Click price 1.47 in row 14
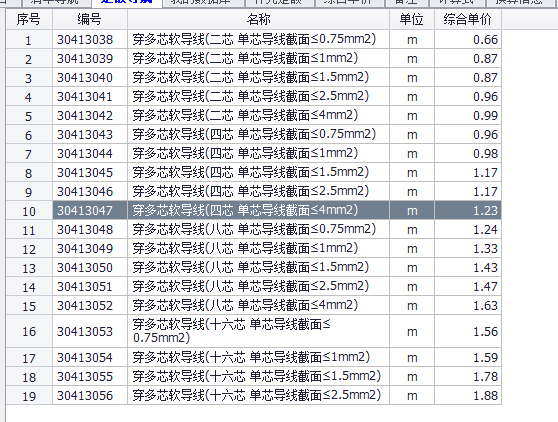Image resolution: width=558 pixels, height=422 pixels. pyautogui.click(x=468, y=287)
